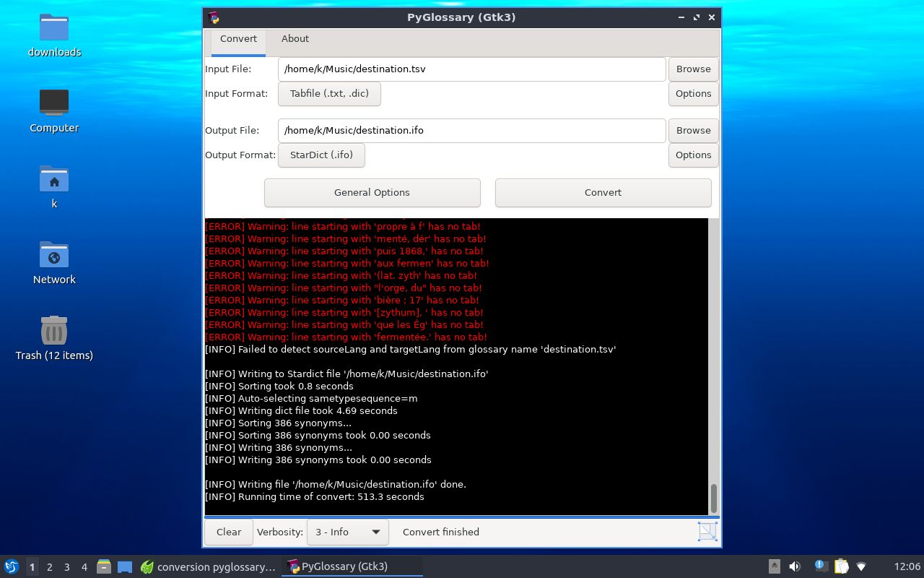Image resolution: width=924 pixels, height=578 pixels.
Task: Click log line 'Writing to Stardict file'
Action: pos(347,374)
